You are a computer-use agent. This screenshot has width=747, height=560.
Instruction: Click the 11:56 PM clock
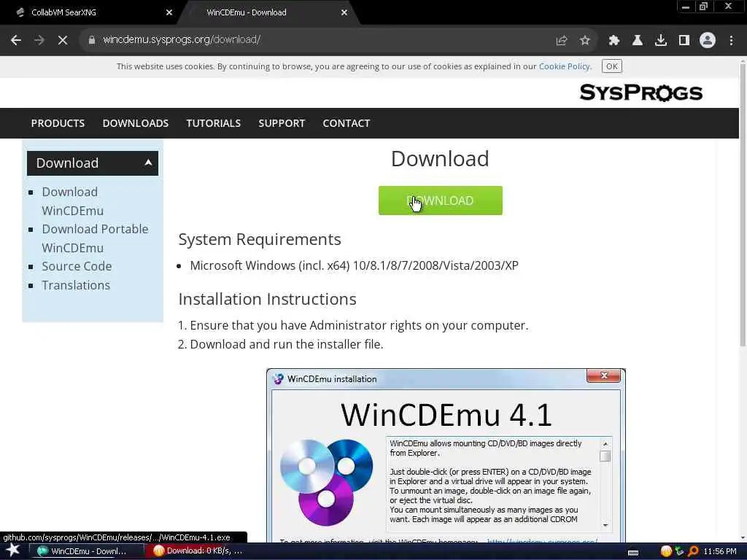720,551
